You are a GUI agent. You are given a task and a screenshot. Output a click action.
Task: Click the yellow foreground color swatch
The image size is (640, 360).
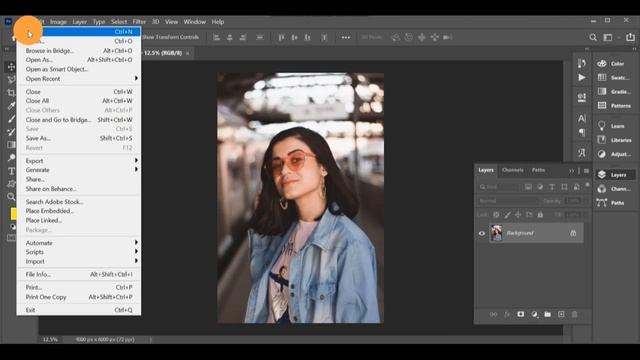(13, 213)
